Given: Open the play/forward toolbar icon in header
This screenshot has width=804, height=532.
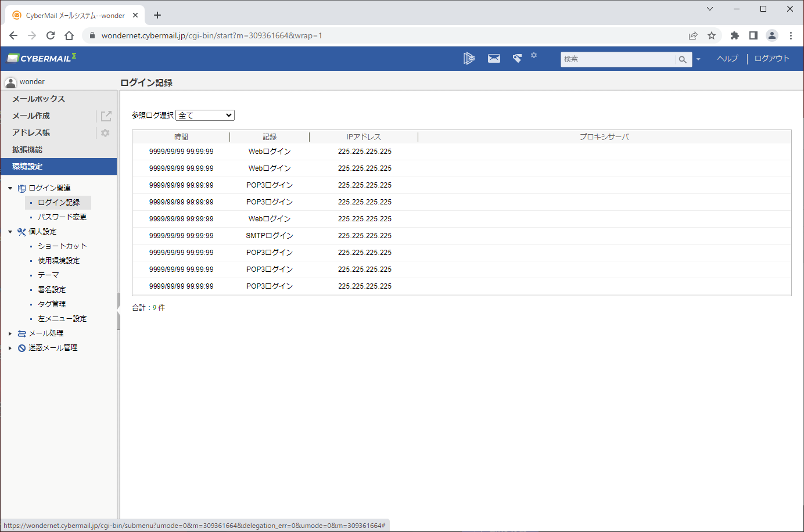Looking at the screenshot, I should pyautogui.click(x=469, y=58).
